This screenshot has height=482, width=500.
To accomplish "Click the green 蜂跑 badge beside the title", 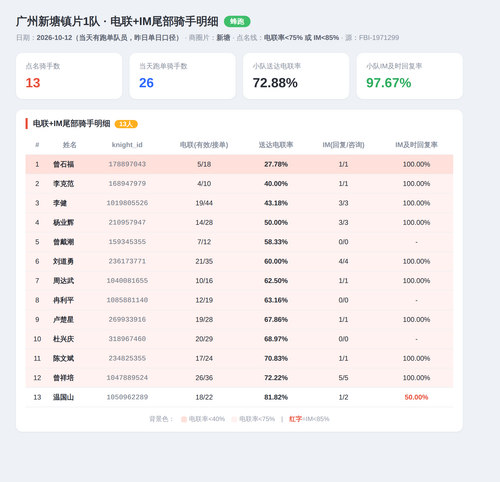I will 237,22.
